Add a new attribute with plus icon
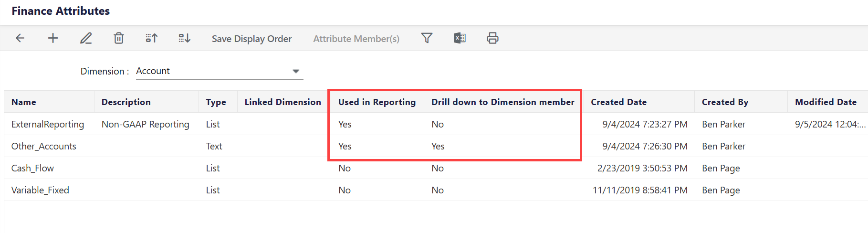Screen dimensions: 868x233 53,38
